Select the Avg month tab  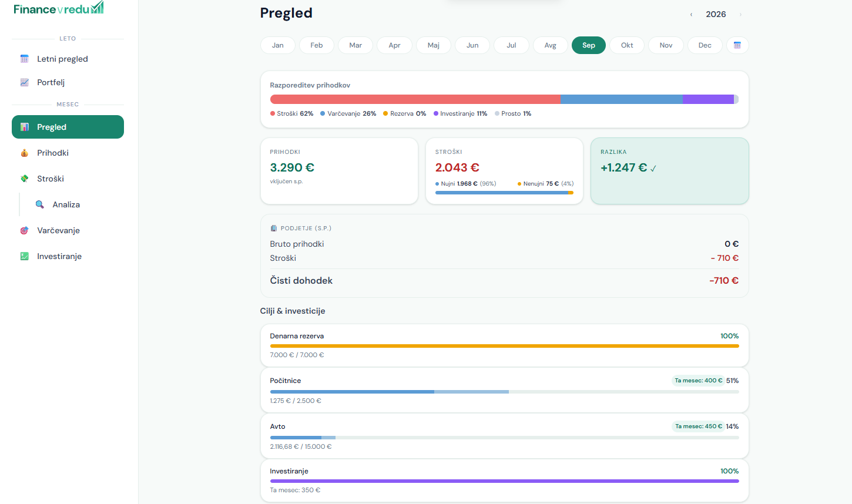click(x=551, y=45)
